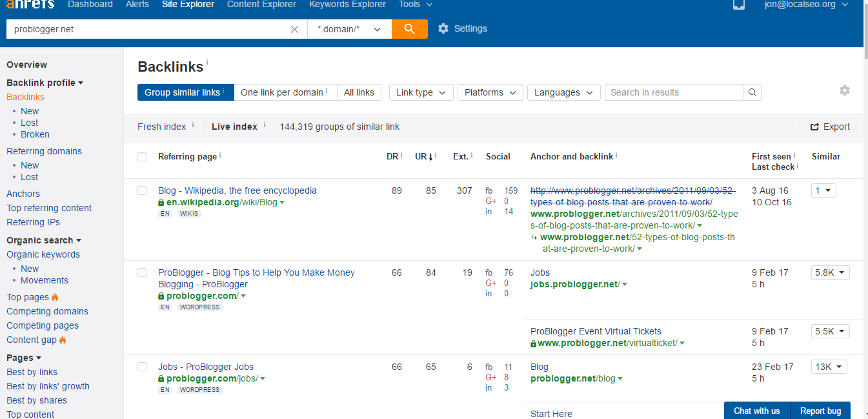This screenshot has width=868, height=419.
Task: Switch to the Fresh index
Action: click(162, 127)
